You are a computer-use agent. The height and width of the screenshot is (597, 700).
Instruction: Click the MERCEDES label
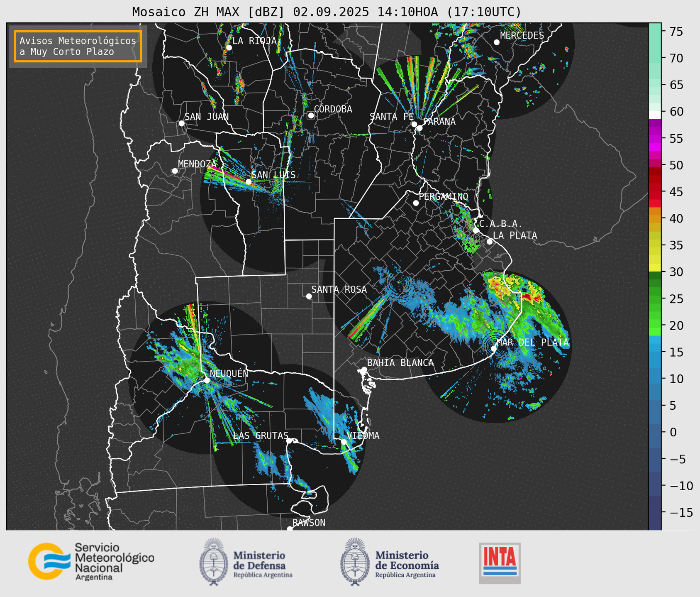click(x=522, y=35)
